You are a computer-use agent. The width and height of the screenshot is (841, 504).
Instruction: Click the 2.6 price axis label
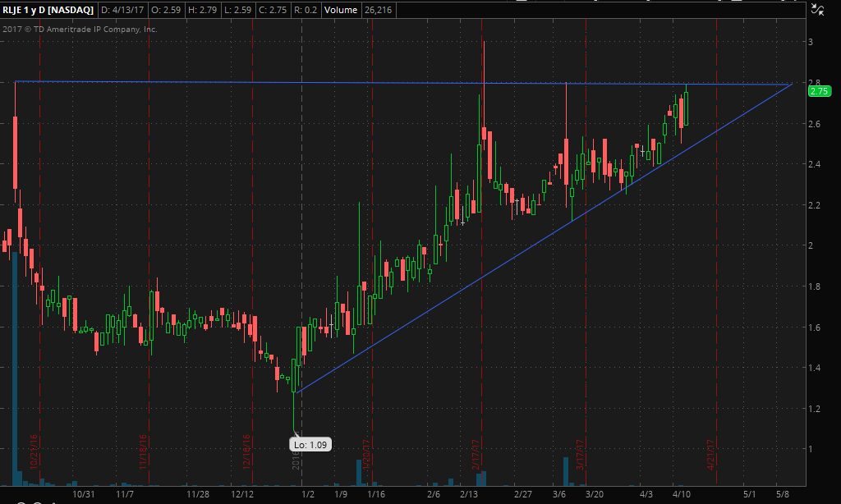pyautogui.click(x=814, y=124)
